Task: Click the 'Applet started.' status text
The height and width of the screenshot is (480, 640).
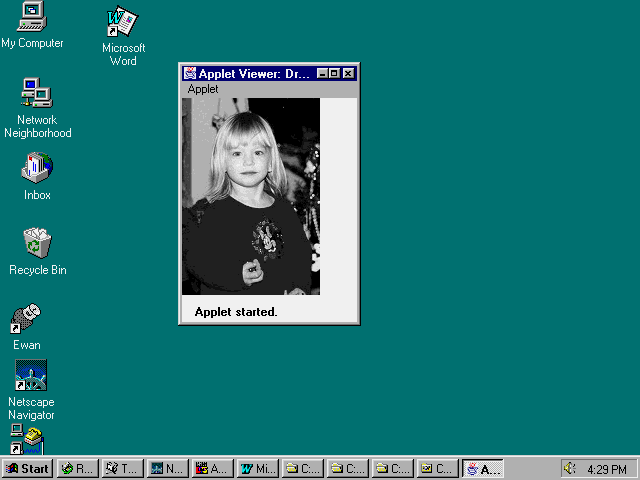Action: point(236,312)
